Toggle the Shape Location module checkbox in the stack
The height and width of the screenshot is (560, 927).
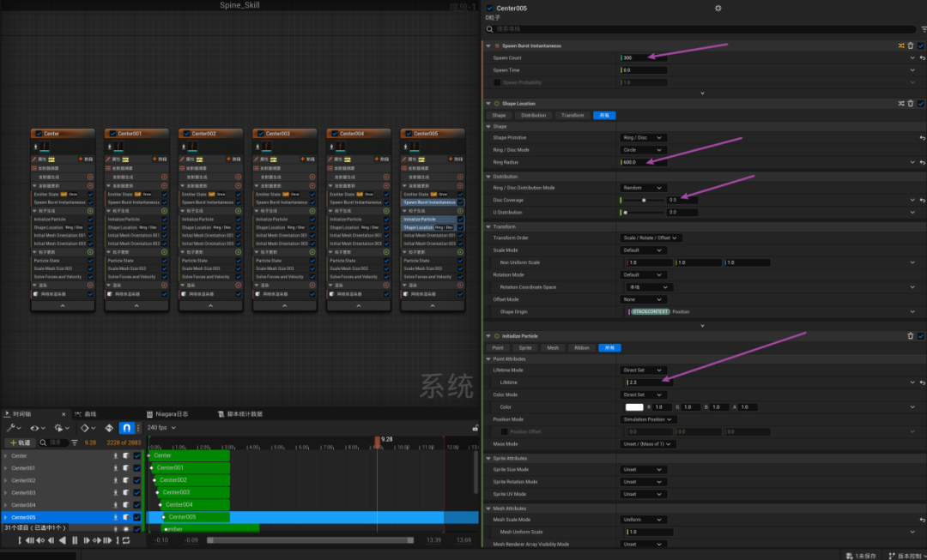click(x=921, y=104)
